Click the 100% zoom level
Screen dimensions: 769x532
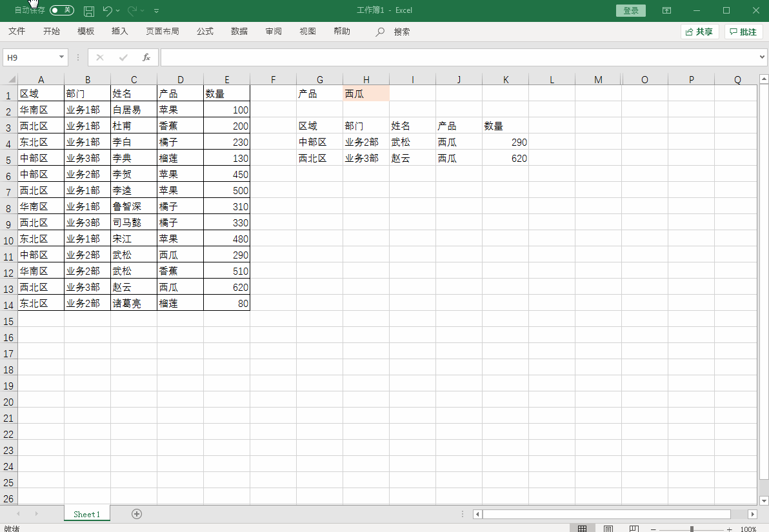[x=748, y=529]
